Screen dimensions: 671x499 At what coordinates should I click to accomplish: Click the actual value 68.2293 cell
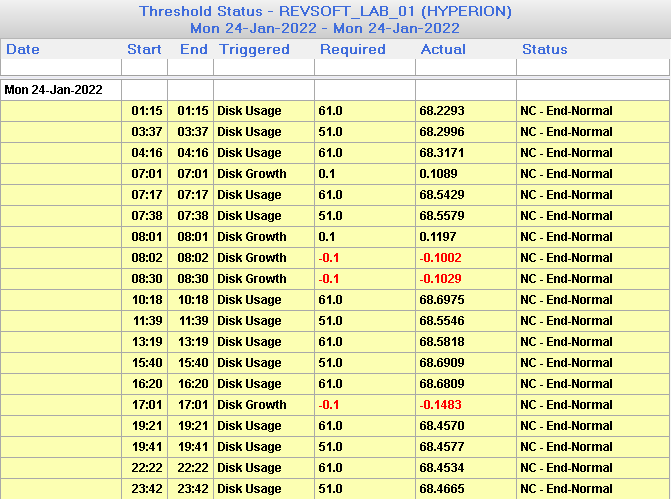click(x=442, y=111)
